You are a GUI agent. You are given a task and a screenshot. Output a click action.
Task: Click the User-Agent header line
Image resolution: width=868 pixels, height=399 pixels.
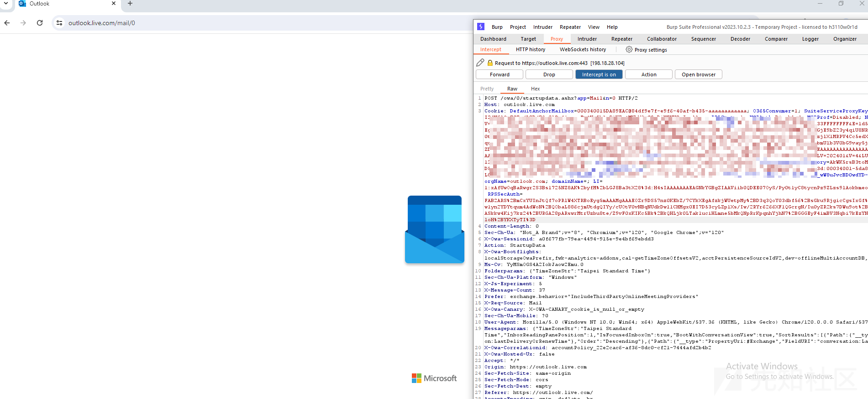(x=676, y=322)
